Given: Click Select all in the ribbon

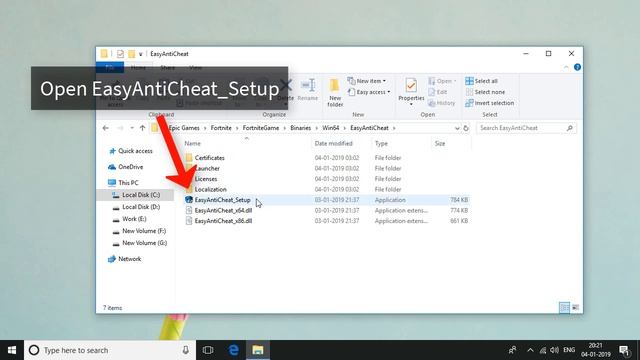Looking at the screenshot, I should pyautogui.click(x=482, y=81).
